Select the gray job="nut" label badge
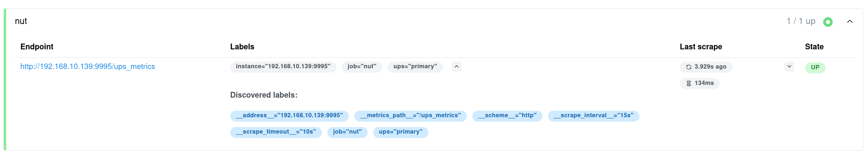 tap(362, 67)
